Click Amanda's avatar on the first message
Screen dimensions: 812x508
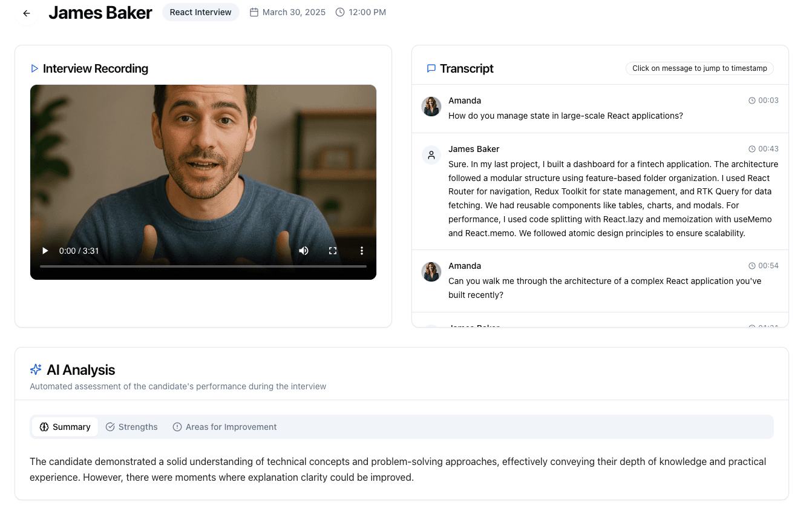(431, 107)
